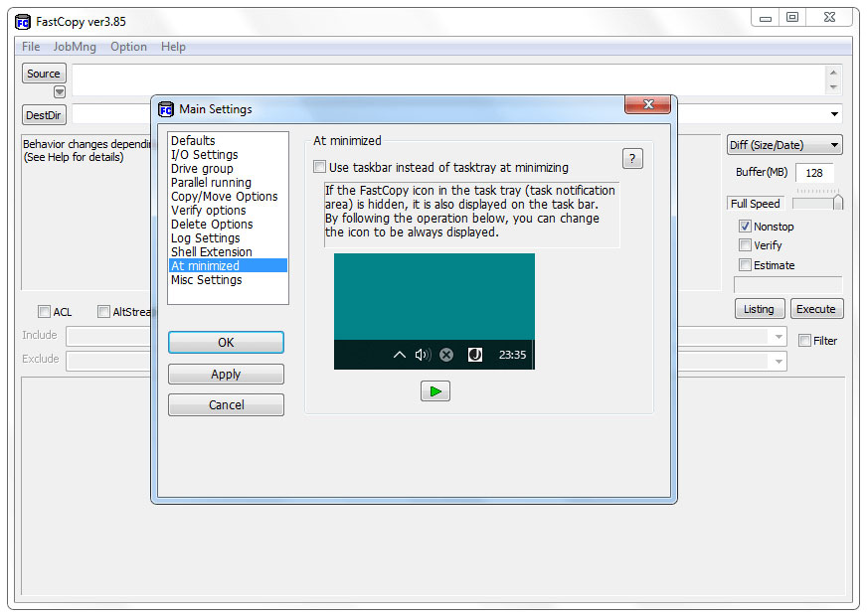
Task: Click the speaker icon in preview image
Action: (423, 355)
